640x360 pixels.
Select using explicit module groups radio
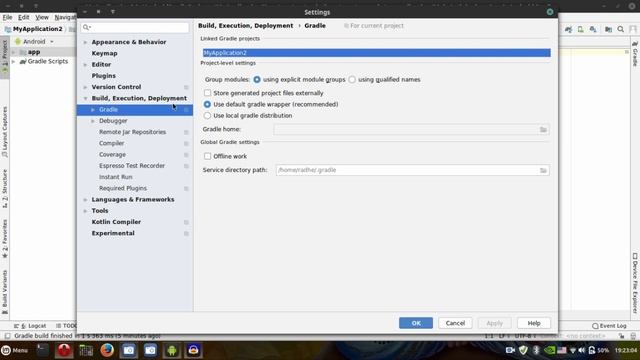[257, 80]
